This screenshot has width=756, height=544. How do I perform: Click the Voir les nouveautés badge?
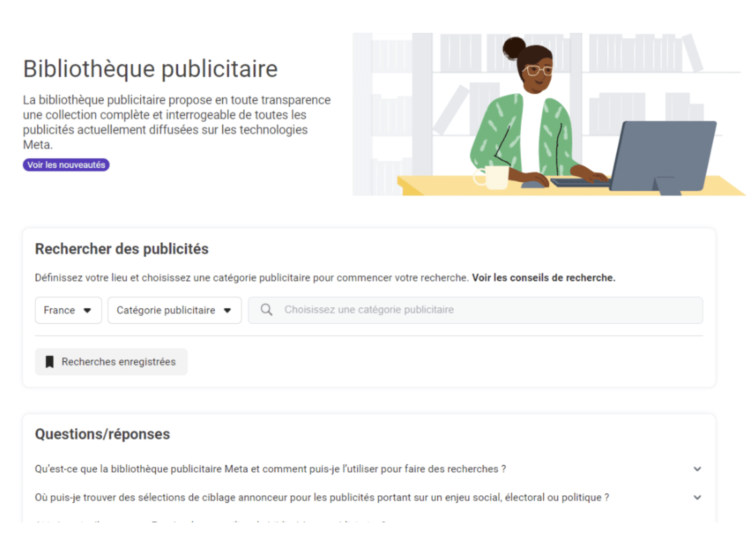tap(66, 165)
